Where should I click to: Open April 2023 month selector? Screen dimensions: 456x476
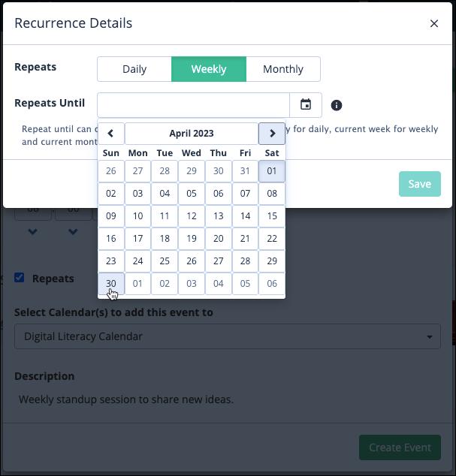192,134
